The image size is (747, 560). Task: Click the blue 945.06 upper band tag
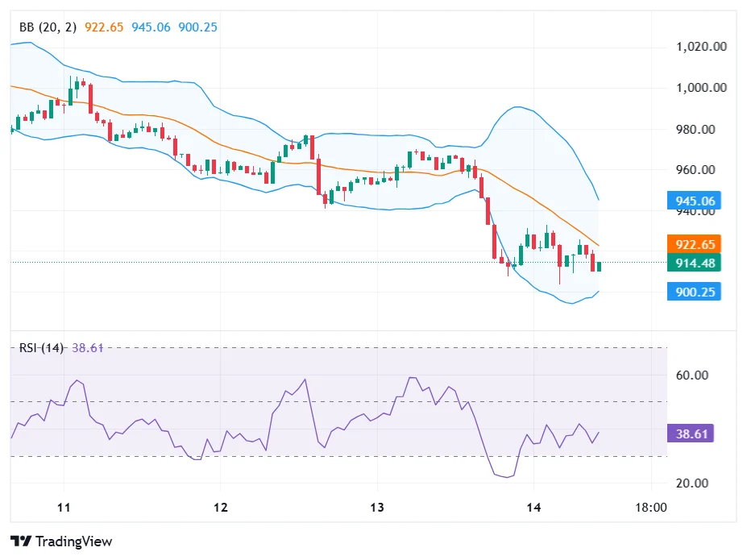coord(694,201)
